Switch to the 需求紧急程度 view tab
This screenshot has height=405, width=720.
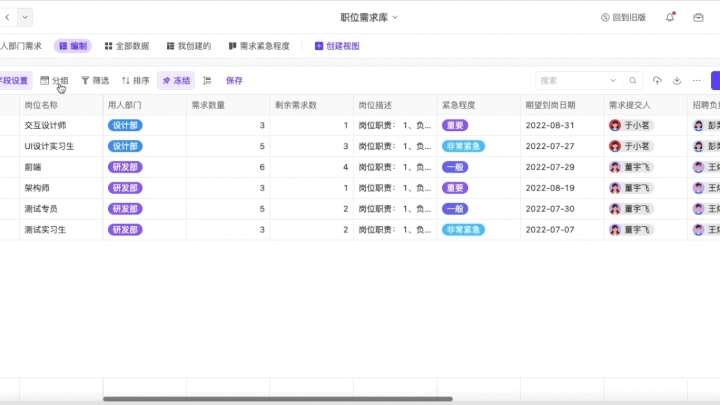(x=258, y=46)
